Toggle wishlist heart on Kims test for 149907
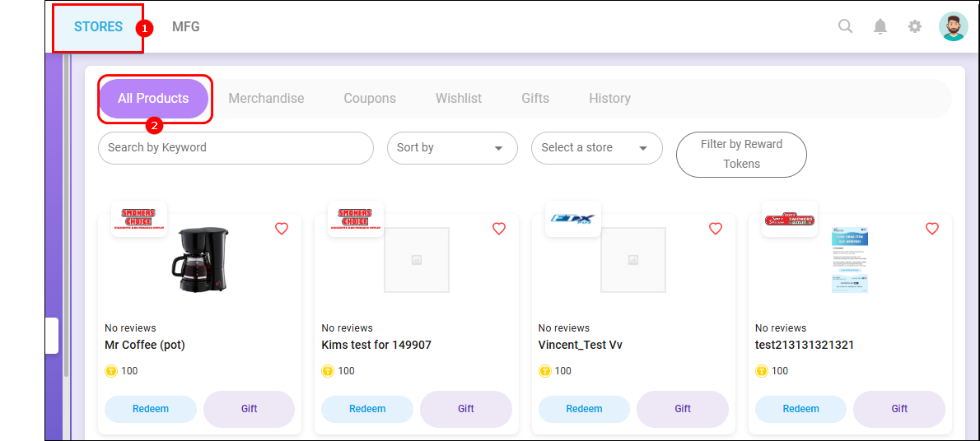The height and width of the screenshot is (441, 980). click(x=498, y=229)
